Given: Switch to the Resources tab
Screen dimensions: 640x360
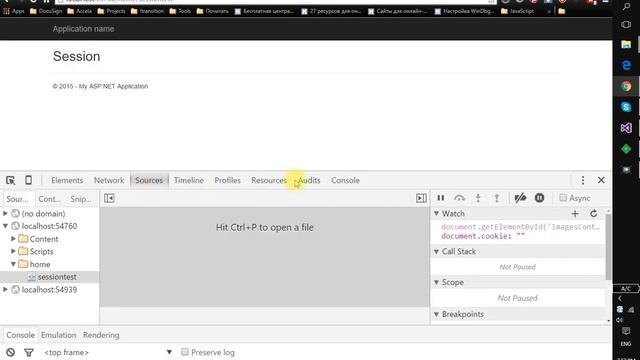Looking at the screenshot, I should (x=269, y=180).
